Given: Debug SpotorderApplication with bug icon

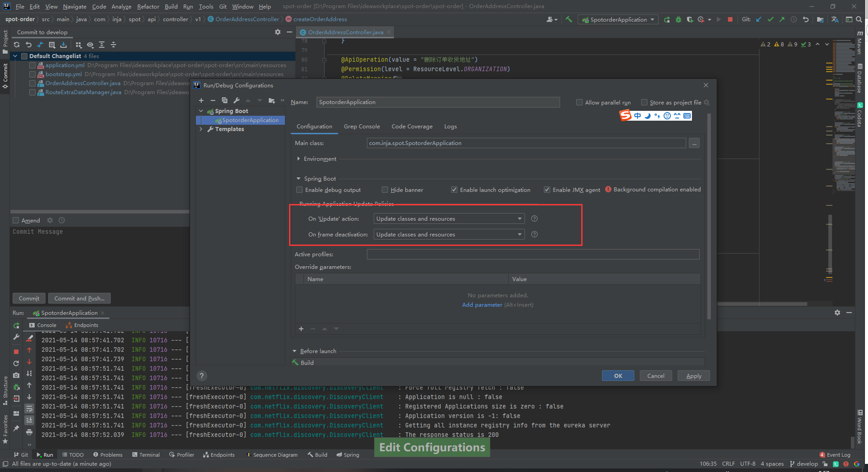Looking at the screenshot, I should coord(678,19).
